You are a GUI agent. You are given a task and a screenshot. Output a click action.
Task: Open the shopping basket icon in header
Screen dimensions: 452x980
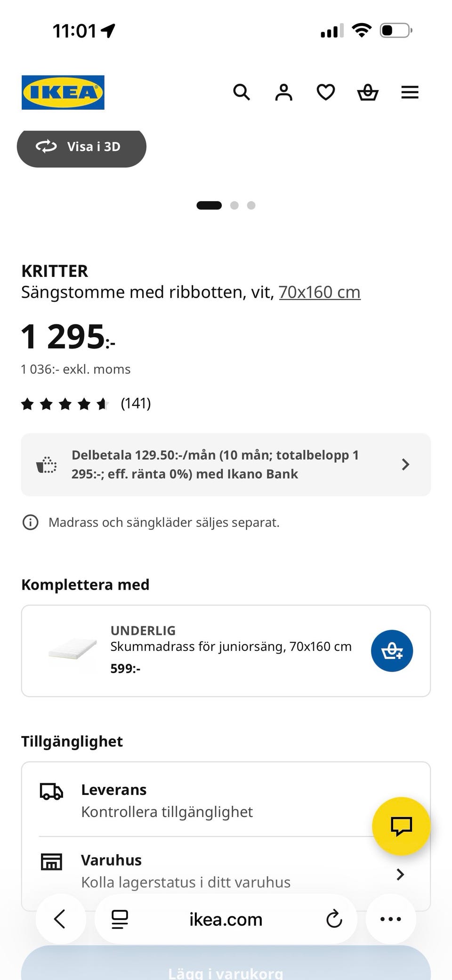[x=368, y=92]
